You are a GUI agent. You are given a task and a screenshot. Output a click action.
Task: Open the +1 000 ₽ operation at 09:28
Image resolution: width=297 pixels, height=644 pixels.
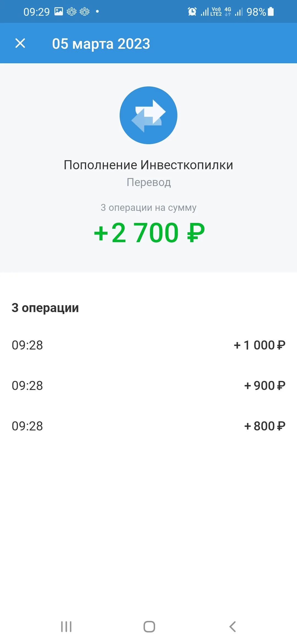pyautogui.click(x=148, y=345)
